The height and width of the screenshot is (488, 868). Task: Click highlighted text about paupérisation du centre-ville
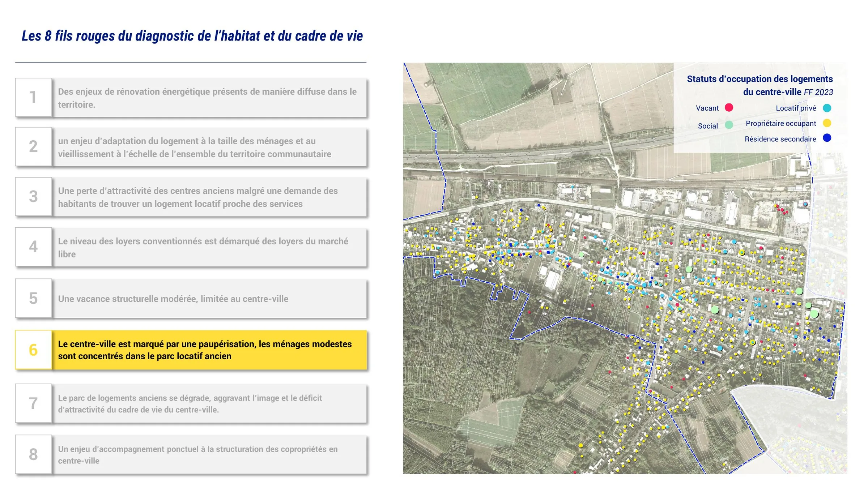[x=205, y=350]
